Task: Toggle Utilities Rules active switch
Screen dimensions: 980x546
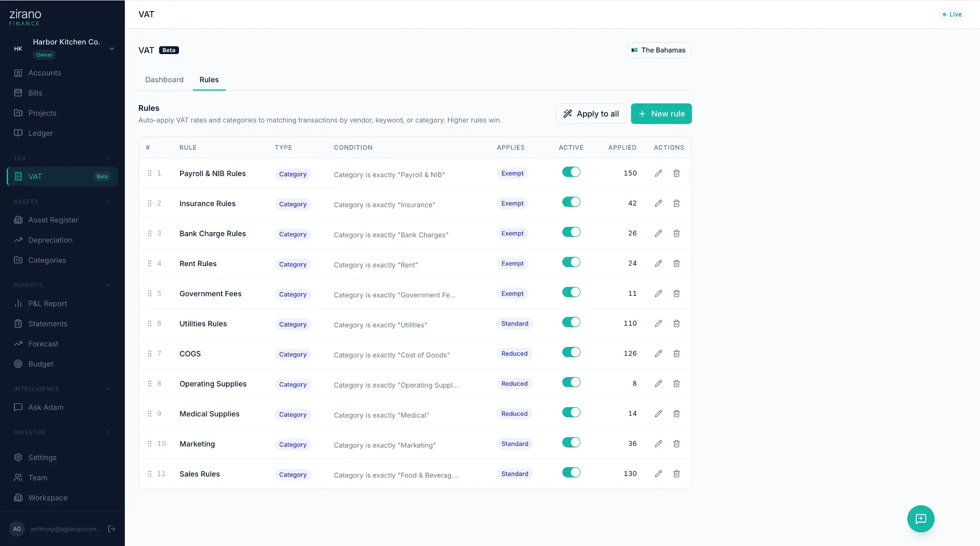Action: click(571, 322)
